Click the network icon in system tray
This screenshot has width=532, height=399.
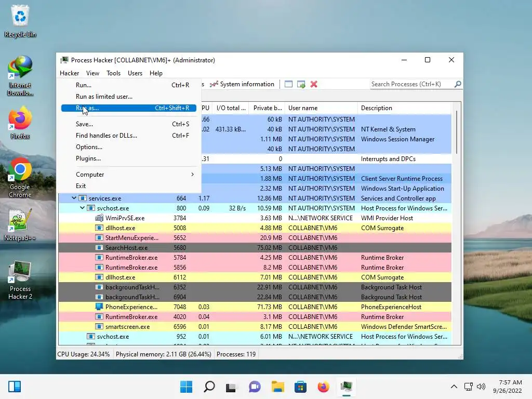point(469,387)
